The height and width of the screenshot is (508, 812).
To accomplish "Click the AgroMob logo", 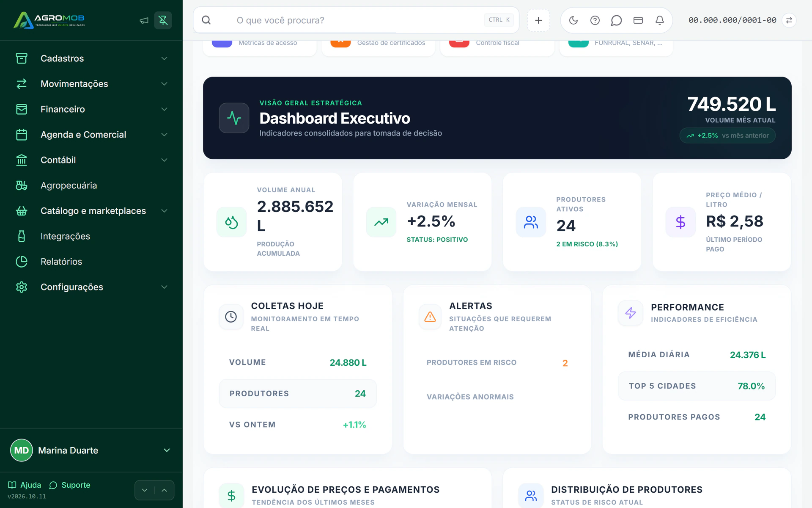I will (49, 20).
